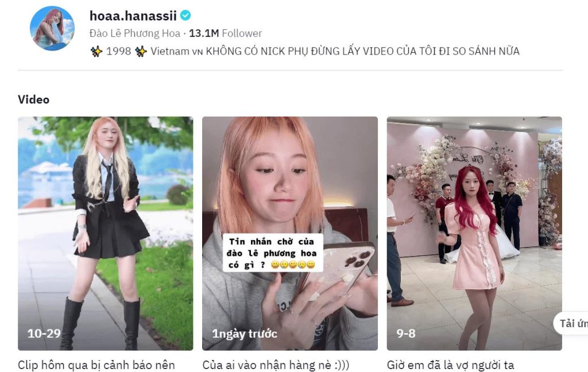The width and height of the screenshot is (588, 372).
Task: Click the Tải ứng dụng button at right edge
Action: coord(571,323)
